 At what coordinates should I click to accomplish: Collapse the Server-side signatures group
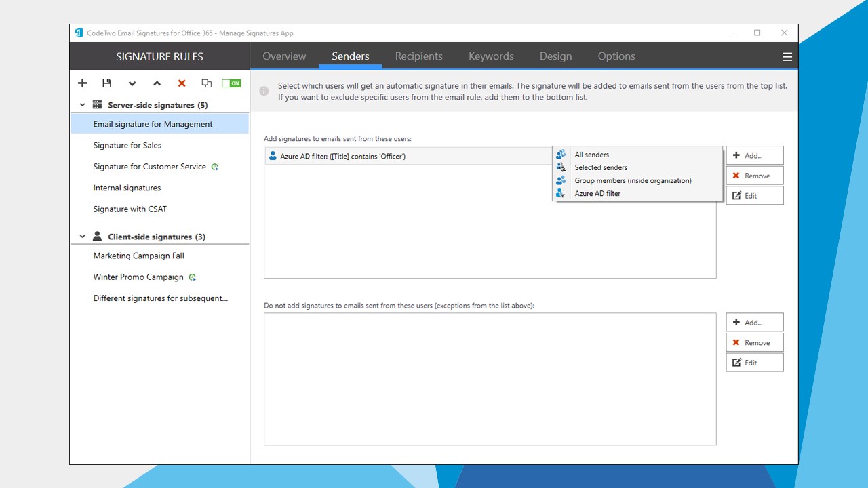[83, 105]
